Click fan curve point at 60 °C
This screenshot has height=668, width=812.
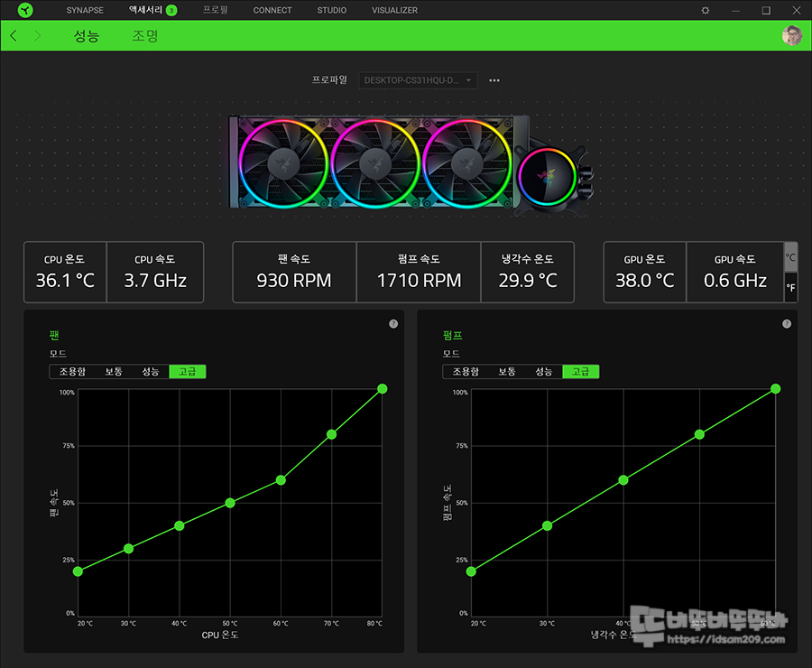pos(281,480)
